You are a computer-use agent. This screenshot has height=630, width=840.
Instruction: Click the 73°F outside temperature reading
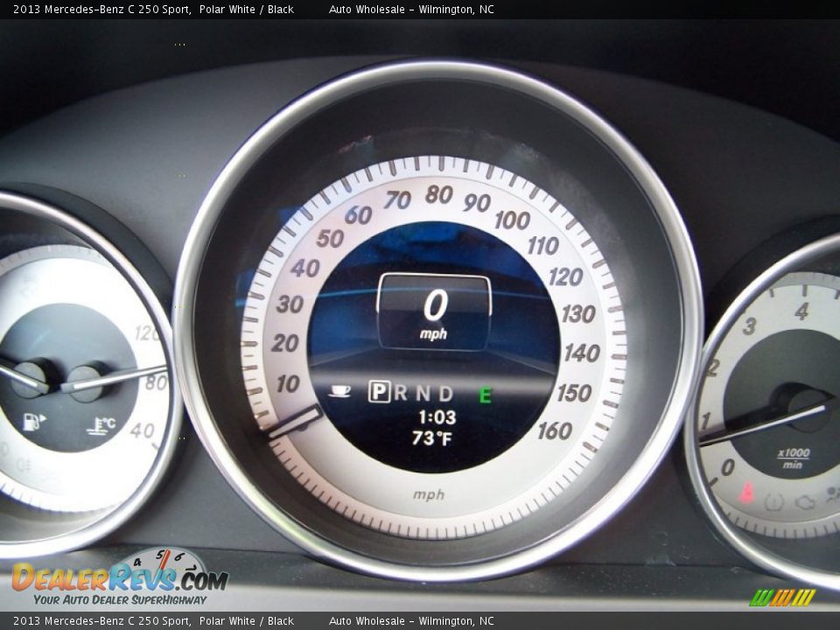pyautogui.click(x=432, y=438)
